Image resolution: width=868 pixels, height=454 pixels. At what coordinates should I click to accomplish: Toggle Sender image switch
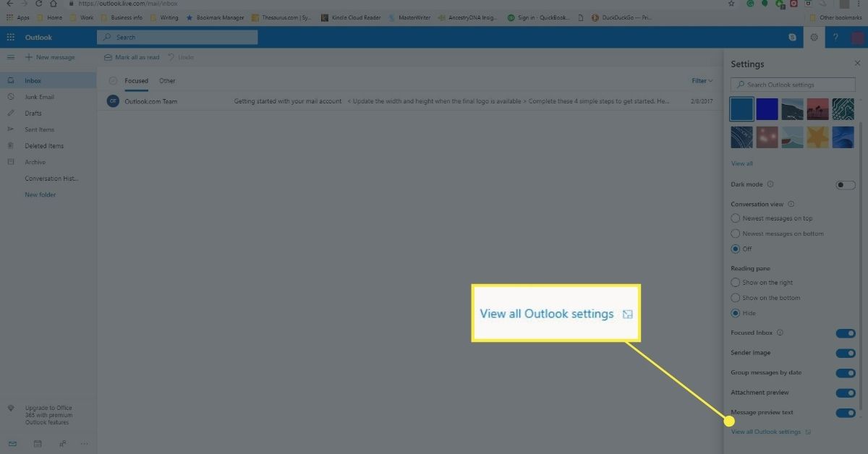tap(845, 354)
